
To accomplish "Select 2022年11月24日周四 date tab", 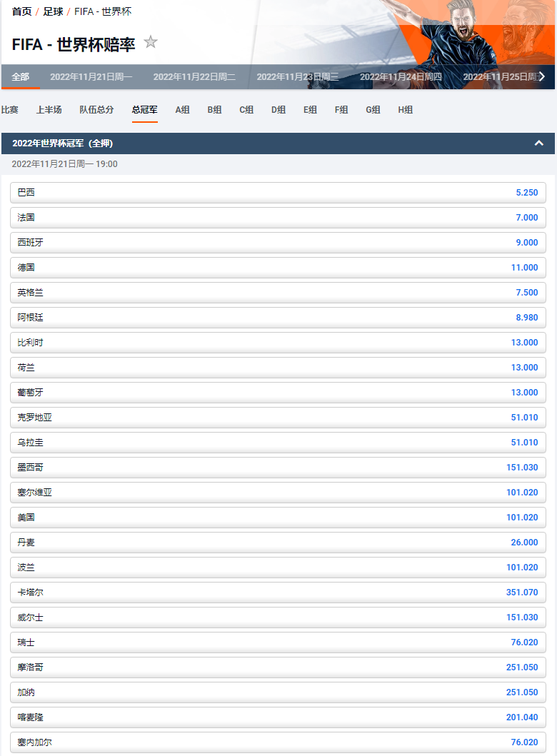I will click(401, 76).
